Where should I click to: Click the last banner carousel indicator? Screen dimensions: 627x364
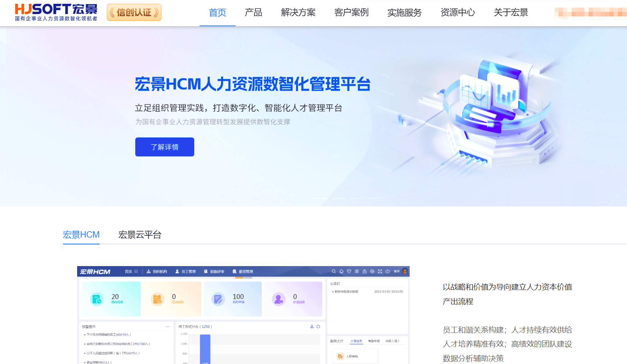(x=375, y=199)
